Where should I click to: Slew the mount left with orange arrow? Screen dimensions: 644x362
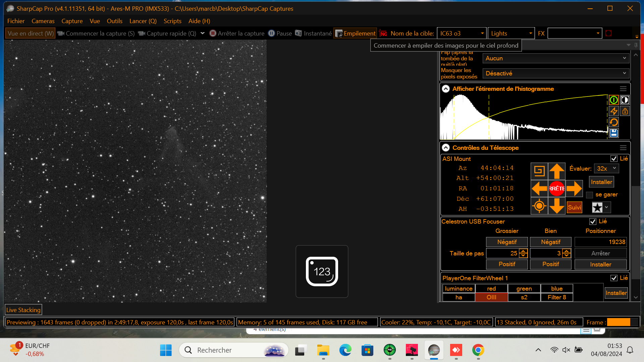coord(539,188)
